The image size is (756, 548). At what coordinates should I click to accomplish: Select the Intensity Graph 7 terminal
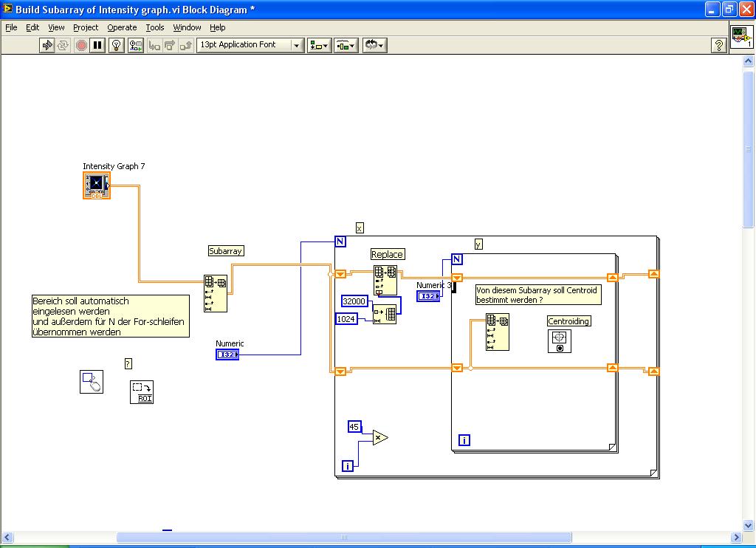[96, 185]
